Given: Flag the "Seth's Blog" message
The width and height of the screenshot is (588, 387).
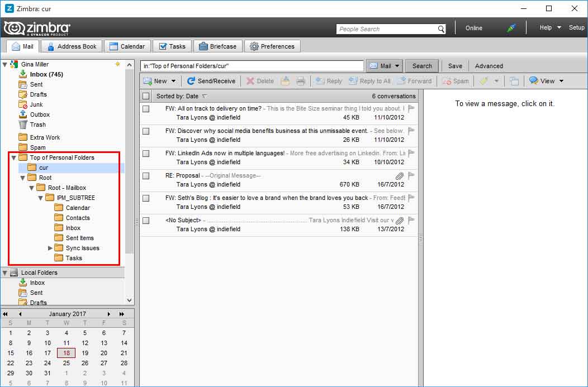Looking at the screenshot, I should [411, 198].
